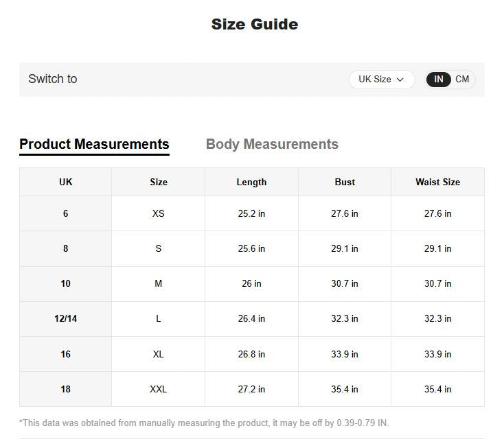Click the UK column header
Image resolution: width=504 pixels, height=448 pixels.
coord(65,182)
